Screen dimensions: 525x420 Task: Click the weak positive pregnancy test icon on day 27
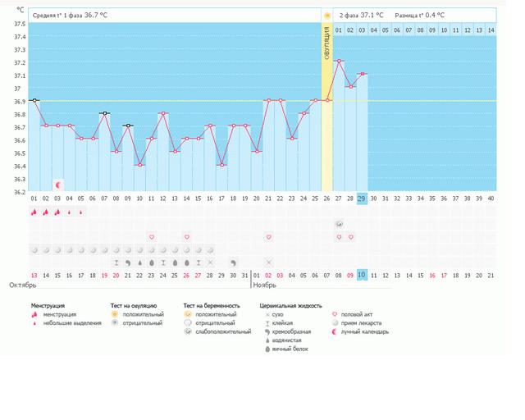pos(339,224)
